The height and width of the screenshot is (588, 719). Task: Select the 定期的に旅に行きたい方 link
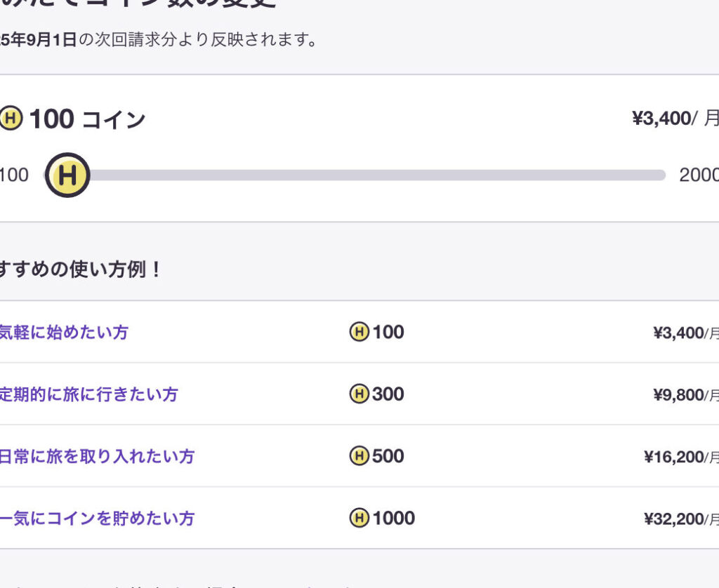pos(88,394)
